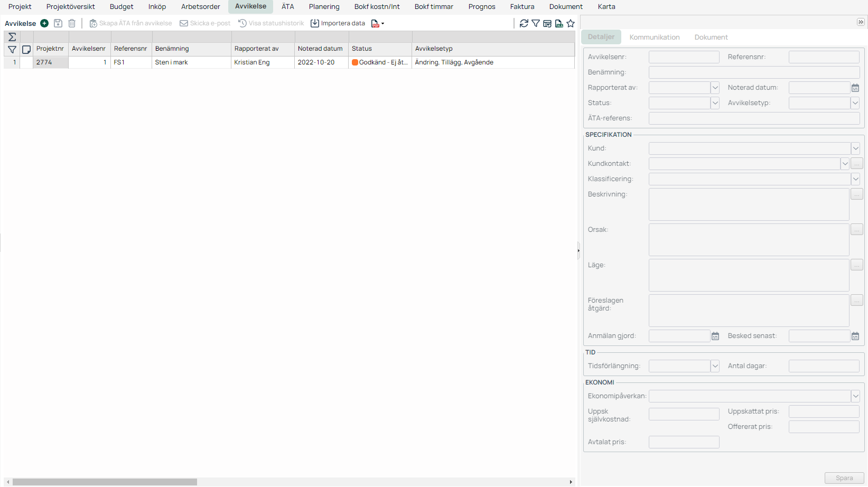Open the column layout icon
The height and width of the screenshot is (487, 868).
(547, 23)
